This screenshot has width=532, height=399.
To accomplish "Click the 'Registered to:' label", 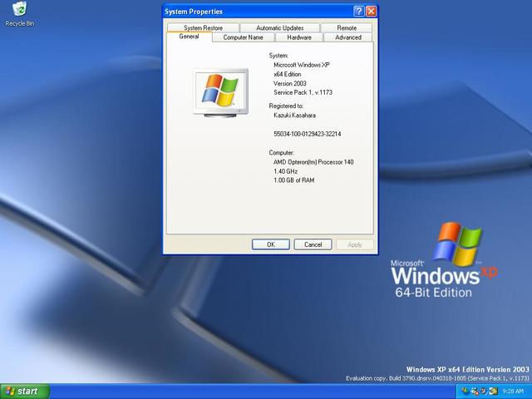I will [x=286, y=106].
